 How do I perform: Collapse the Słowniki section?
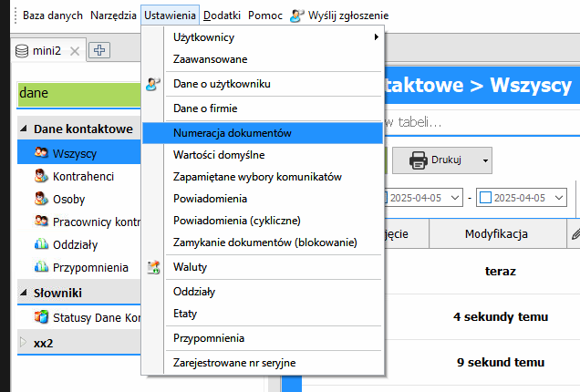tap(24, 293)
